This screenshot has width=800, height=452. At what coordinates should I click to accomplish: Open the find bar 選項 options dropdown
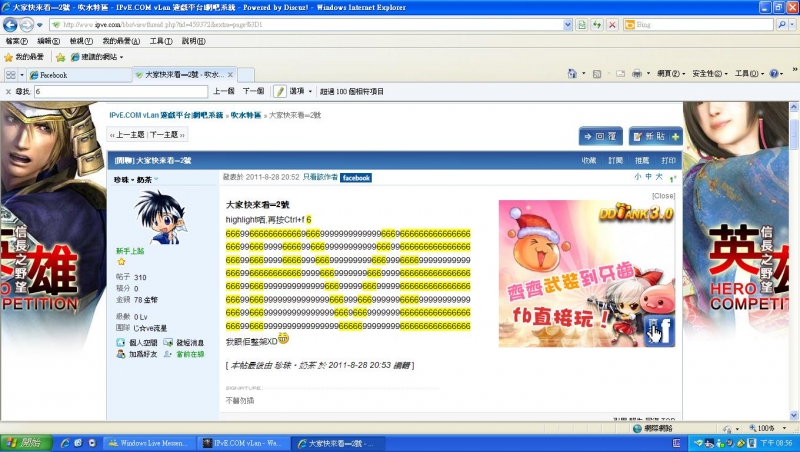point(301,91)
